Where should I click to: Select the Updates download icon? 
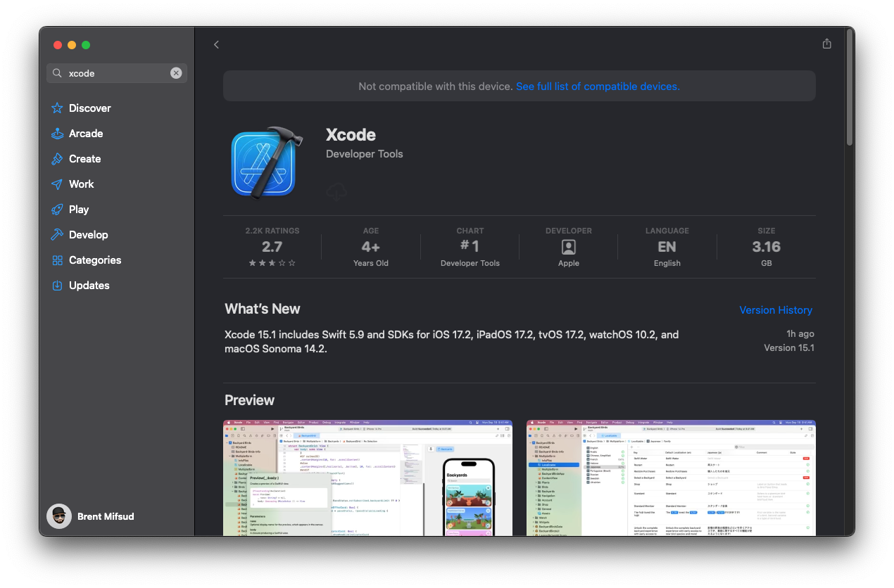57,286
